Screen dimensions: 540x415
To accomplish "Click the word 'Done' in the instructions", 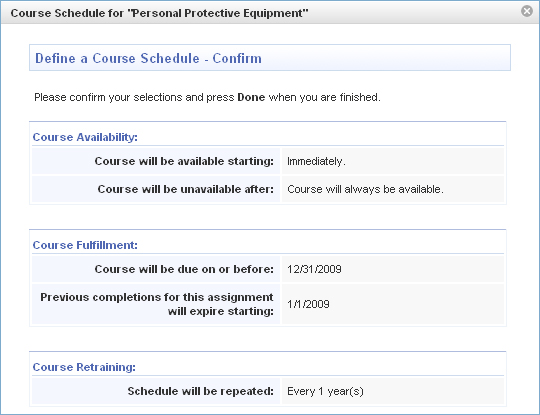I will [251, 97].
